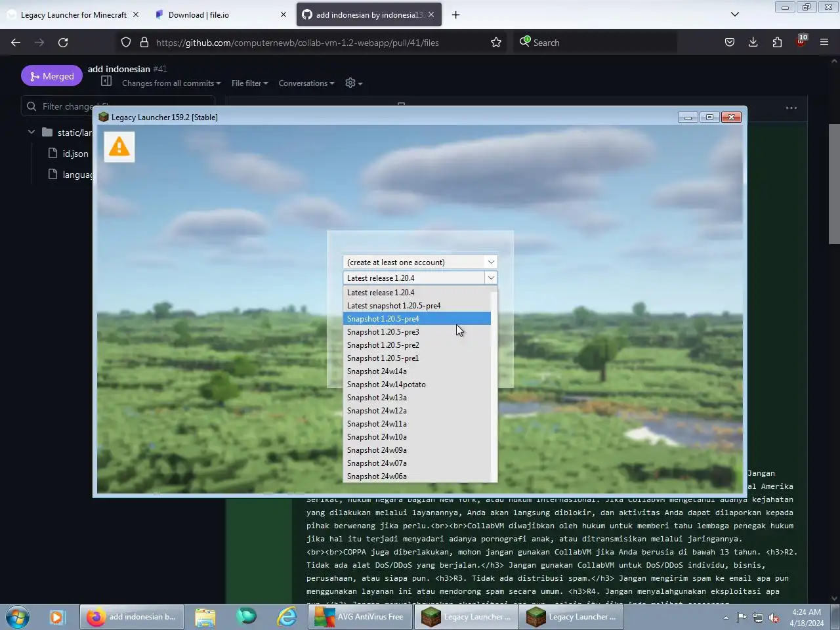Pick Snapshot 24w14potato

click(x=417, y=385)
